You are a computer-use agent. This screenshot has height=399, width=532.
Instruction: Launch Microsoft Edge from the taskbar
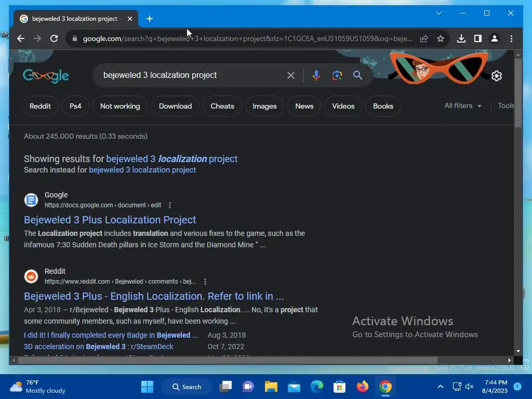(317, 387)
